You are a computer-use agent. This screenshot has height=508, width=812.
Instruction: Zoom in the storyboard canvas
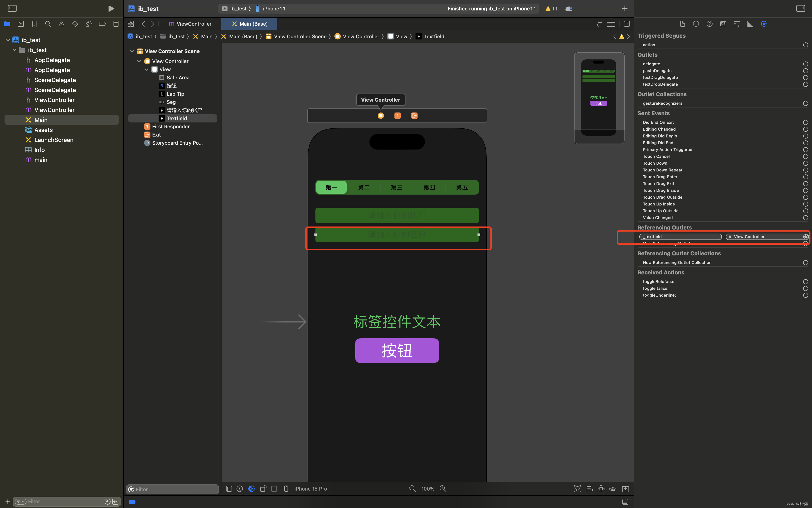pos(443,488)
